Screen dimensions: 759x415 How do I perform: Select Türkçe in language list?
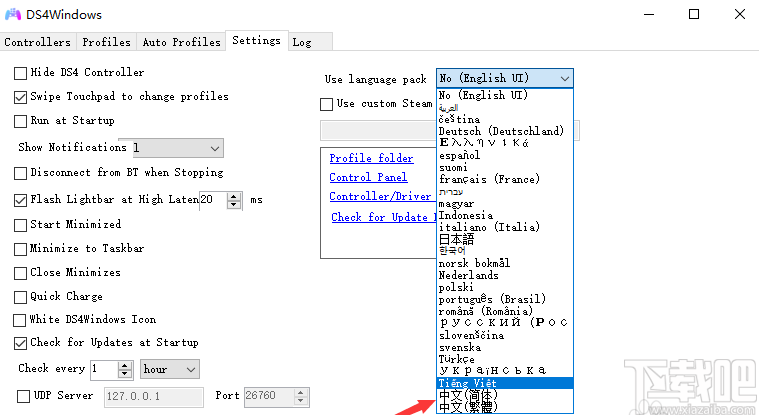point(505,359)
